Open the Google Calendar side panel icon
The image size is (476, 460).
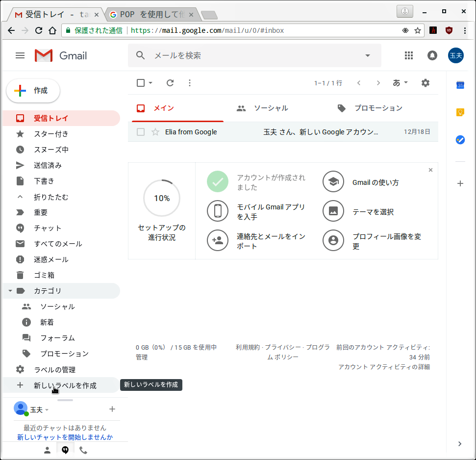tap(460, 85)
